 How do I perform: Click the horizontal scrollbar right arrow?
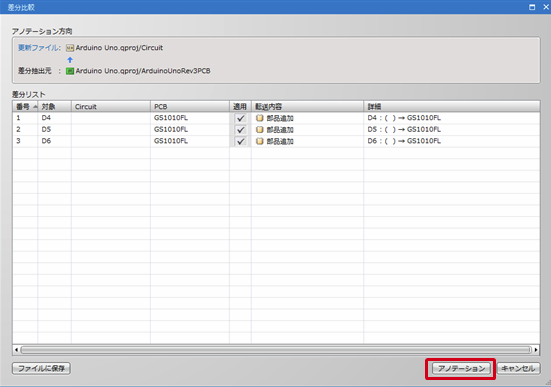536,350
